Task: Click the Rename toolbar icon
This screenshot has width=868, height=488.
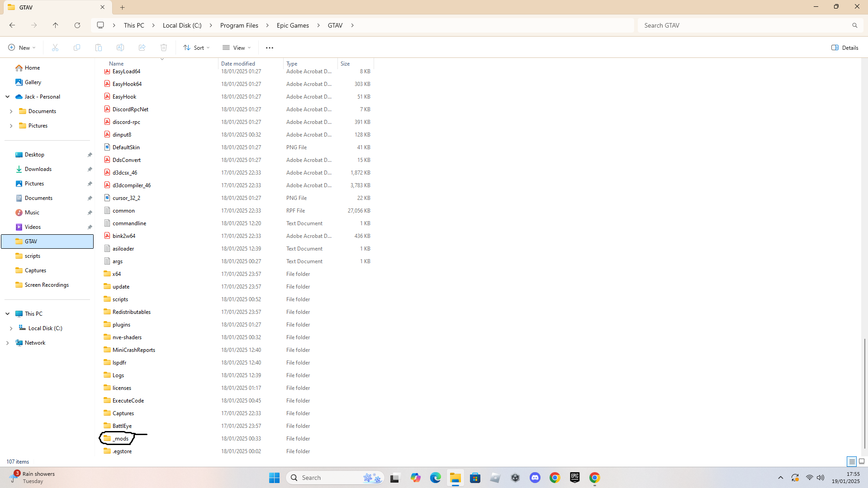Action: tap(120, 47)
